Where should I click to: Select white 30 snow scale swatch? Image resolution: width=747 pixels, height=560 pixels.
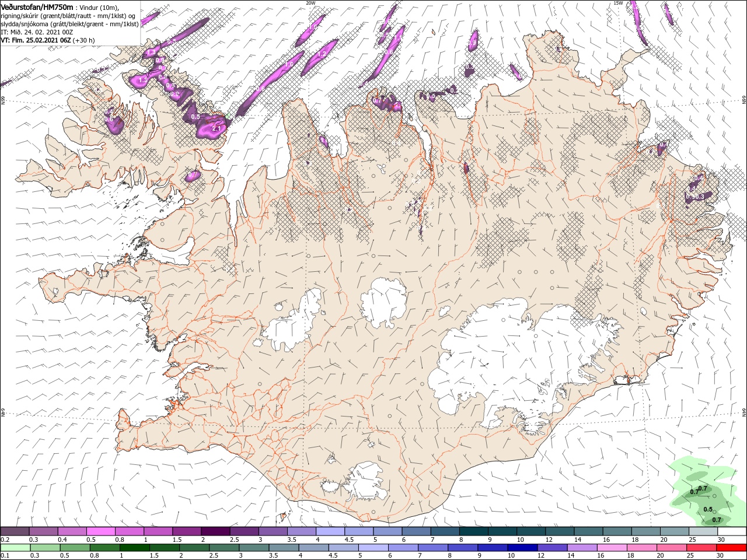pyautogui.click(x=732, y=531)
